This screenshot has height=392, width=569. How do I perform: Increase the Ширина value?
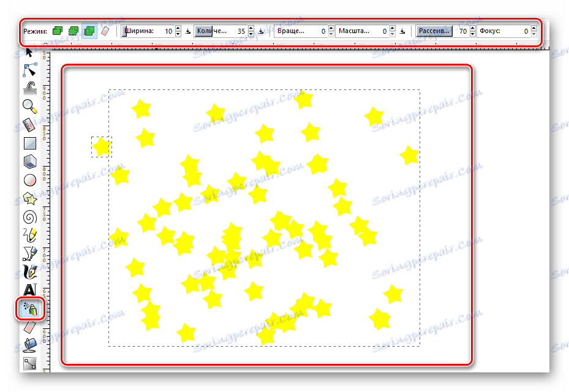coord(178,28)
